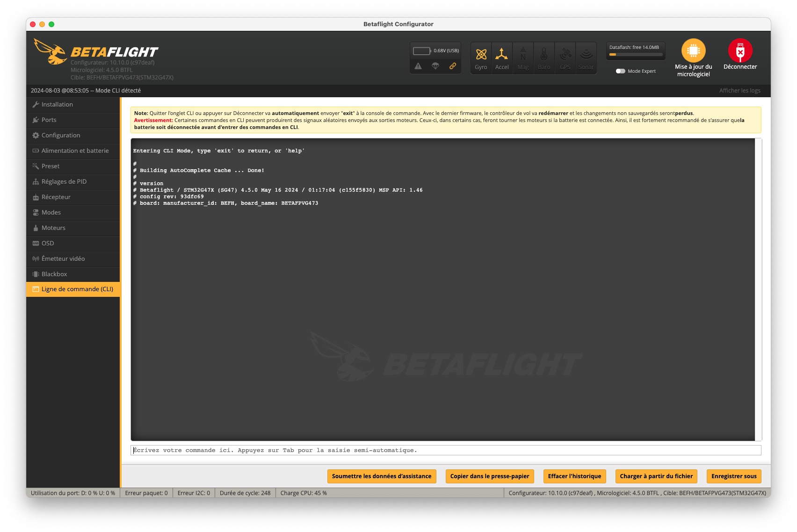Click the Accel sensor icon

coord(501,58)
